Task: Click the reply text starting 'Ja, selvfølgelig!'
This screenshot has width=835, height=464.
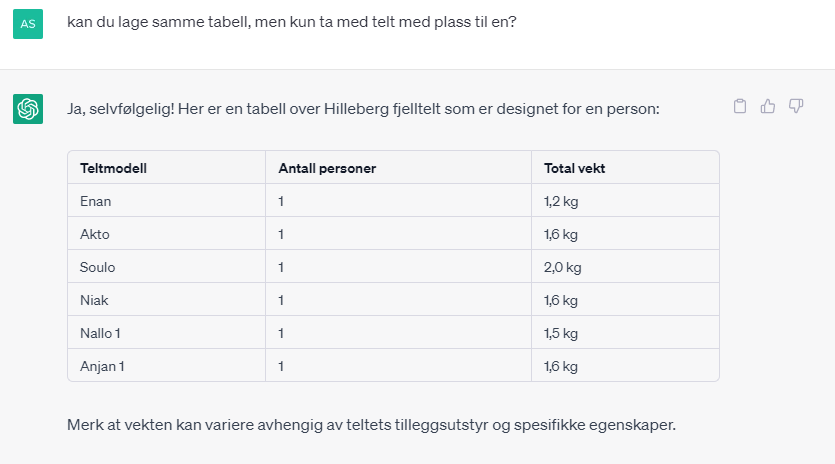Action: [x=363, y=108]
